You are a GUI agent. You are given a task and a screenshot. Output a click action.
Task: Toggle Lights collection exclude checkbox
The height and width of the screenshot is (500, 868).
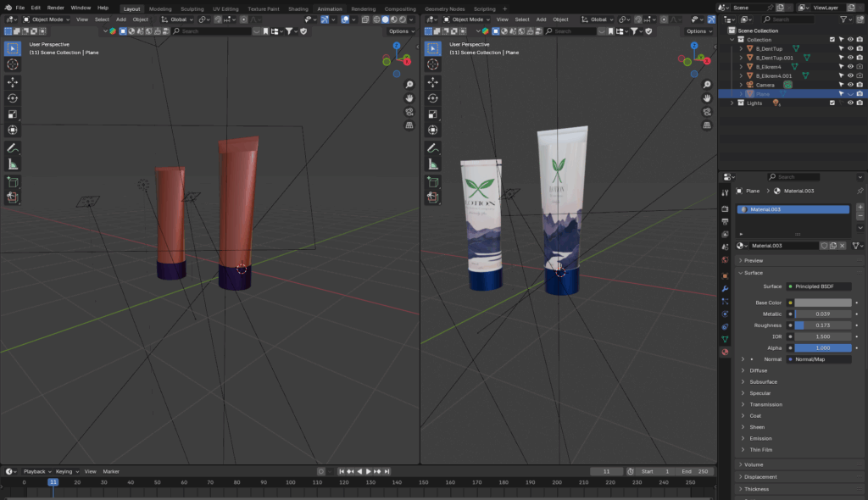coord(832,103)
